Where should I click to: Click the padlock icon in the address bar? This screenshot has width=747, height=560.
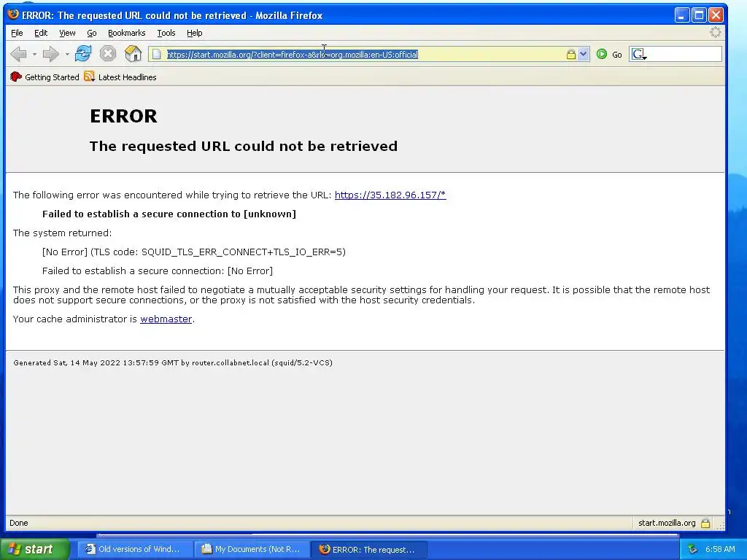click(x=570, y=54)
